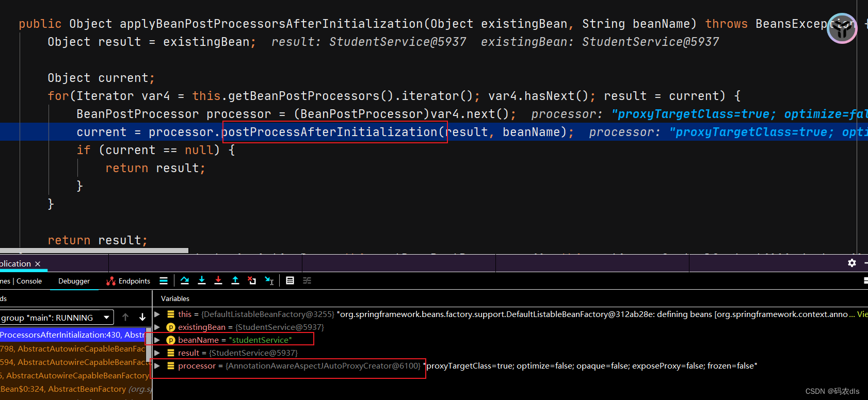Click the inline 'result: StudentService@5937' debug hint

click(x=368, y=42)
